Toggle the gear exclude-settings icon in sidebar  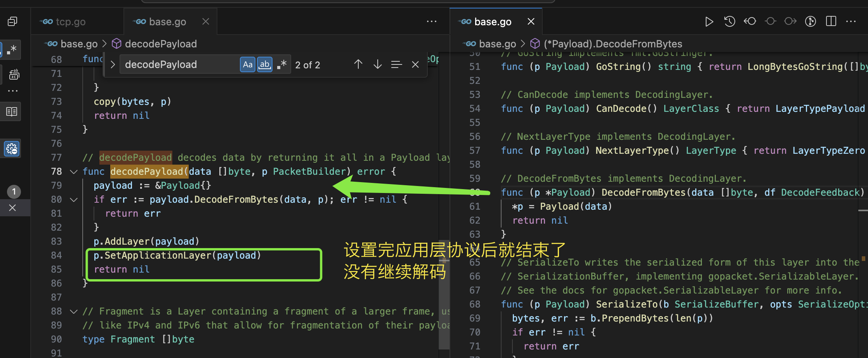click(12, 149)
